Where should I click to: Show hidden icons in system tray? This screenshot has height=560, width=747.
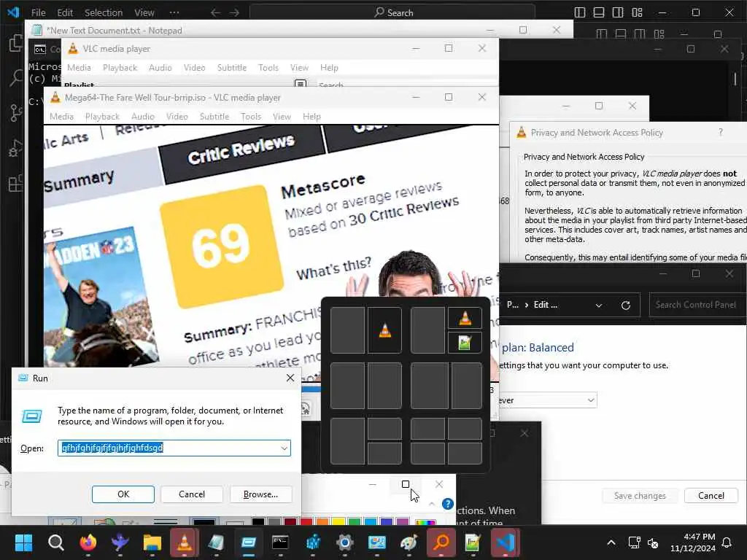point(611,542)
